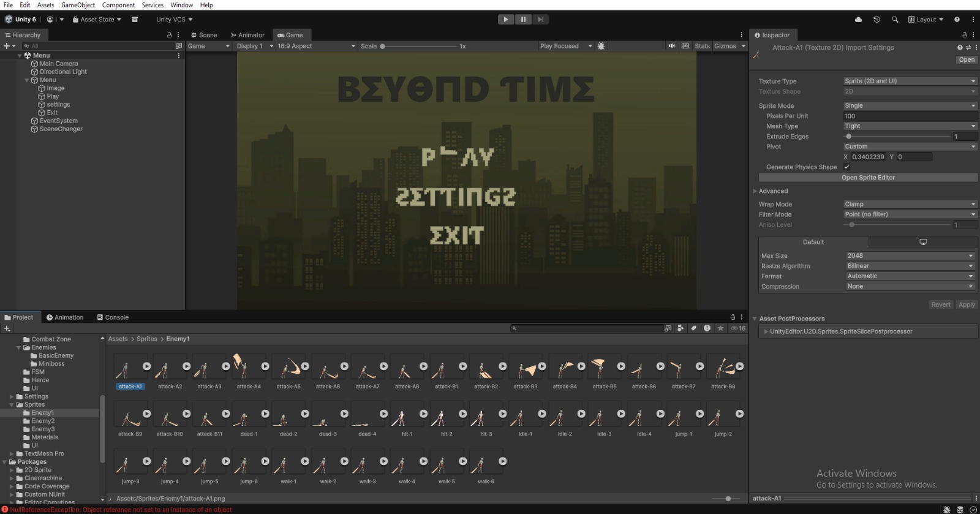The image size is (980, 514).
Task: Open the Filter Mode dropdown
Action: point(910,214)
